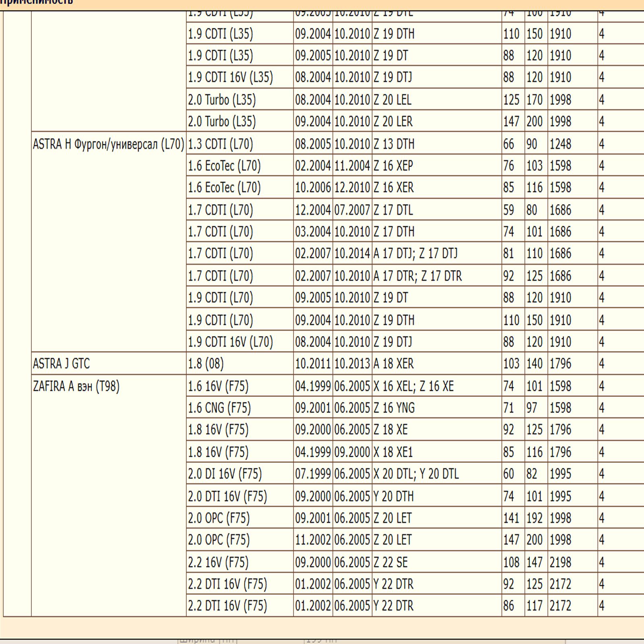Select the 1248 displacement value cell
Screen dimensions: 644x644
pos(560,144)
